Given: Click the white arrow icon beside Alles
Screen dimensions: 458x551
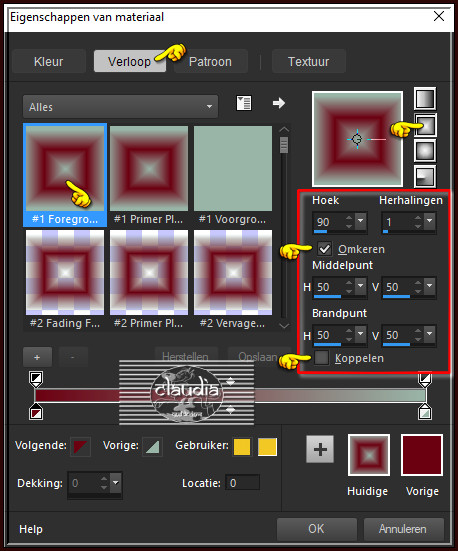Looking at the screenshot, I should [279, 103].
